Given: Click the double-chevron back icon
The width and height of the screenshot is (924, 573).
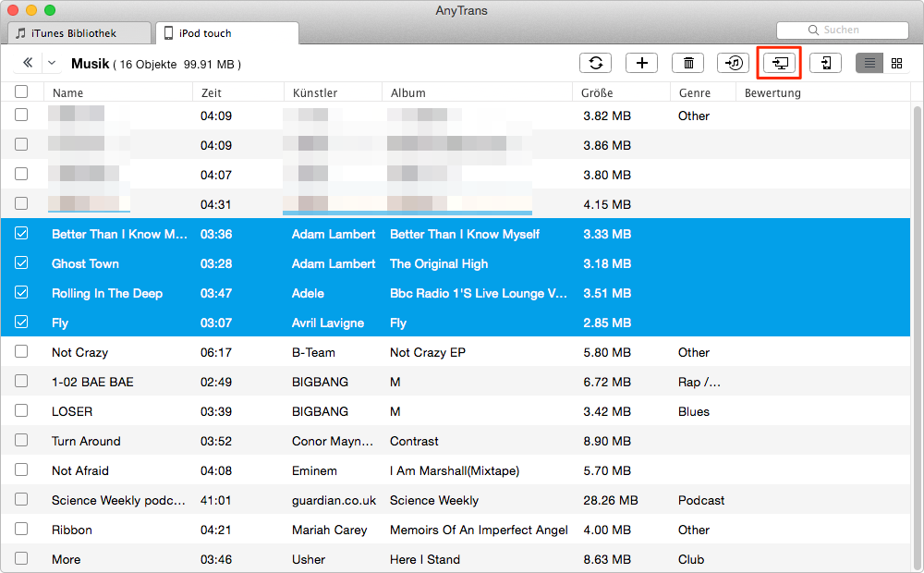Looking at the screenshot, I should (x=27, y=63).
